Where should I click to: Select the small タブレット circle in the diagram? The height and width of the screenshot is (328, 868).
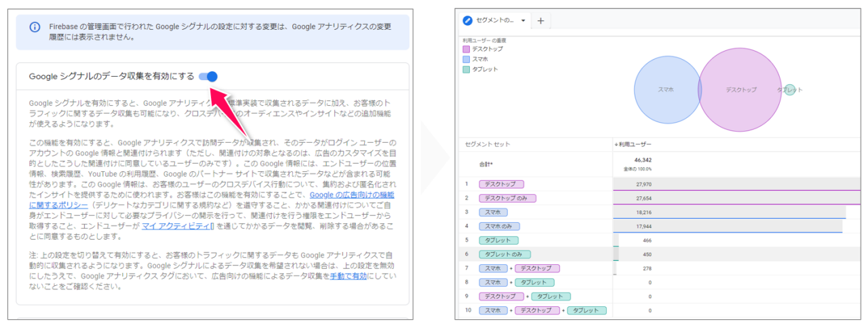point(790,90)
